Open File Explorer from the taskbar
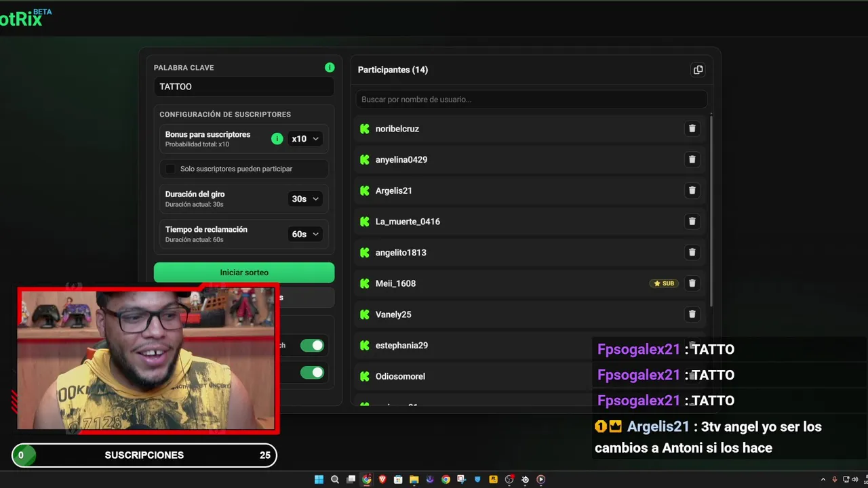Screen dimensions: 868x488 coord(414,479)
